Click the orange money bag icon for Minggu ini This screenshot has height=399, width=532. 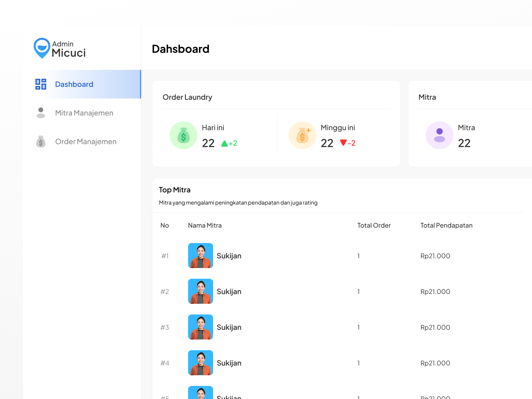pos(302,135)
